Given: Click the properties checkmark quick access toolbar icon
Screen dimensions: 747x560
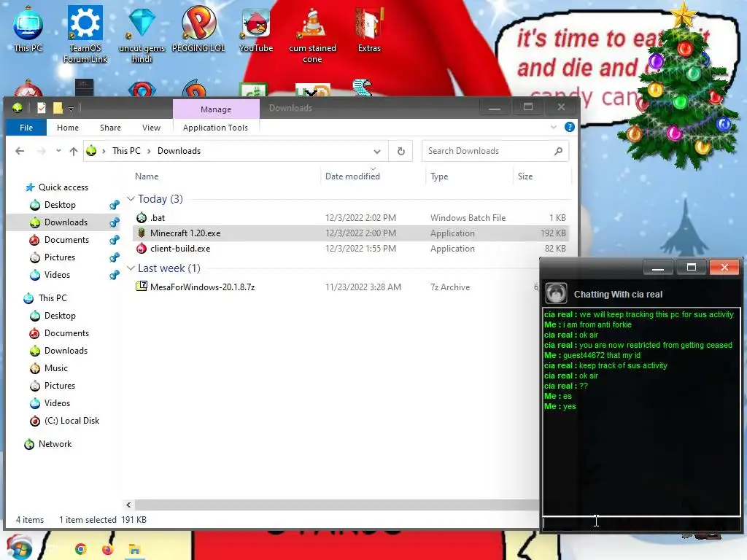Looking at the screenshot, I should [42, 108].
